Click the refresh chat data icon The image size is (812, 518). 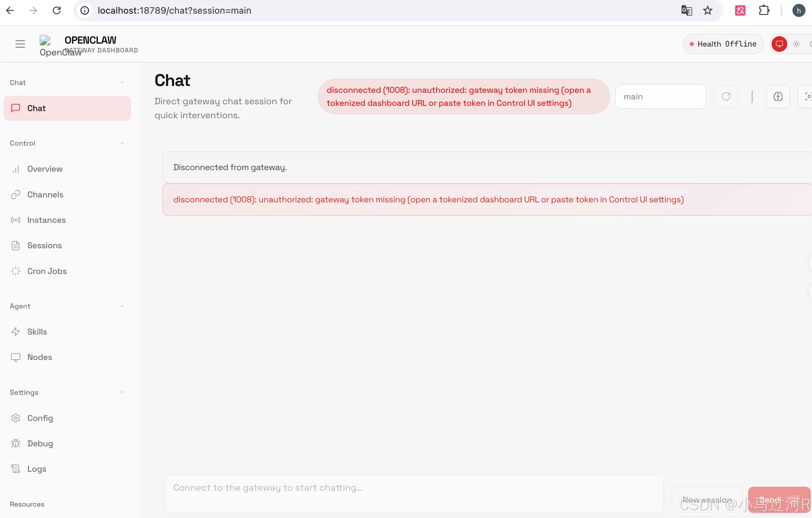(726, 97)
